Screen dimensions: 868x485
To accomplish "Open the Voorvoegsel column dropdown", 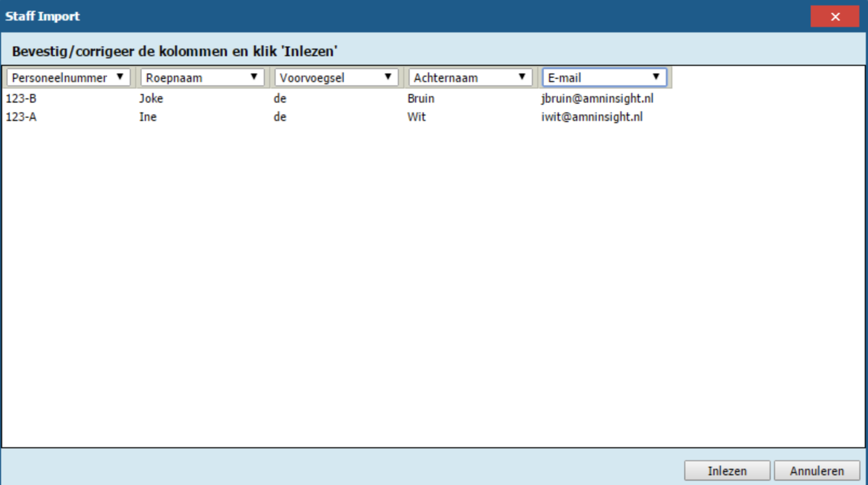I will [x=336, y=78].
